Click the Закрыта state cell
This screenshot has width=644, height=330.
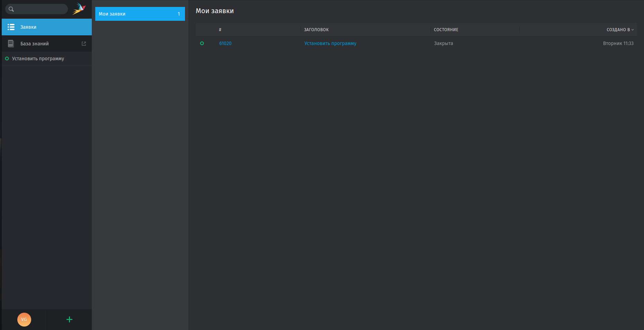(443, 43)
